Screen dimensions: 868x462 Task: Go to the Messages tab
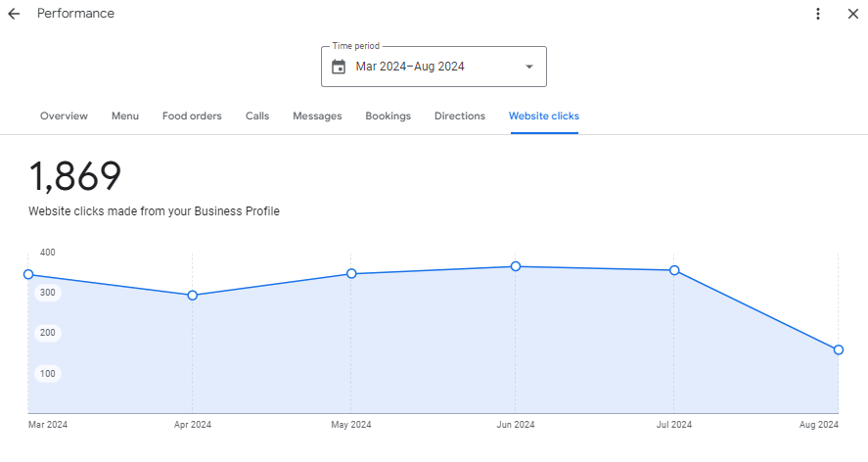[x=317, y=115]
